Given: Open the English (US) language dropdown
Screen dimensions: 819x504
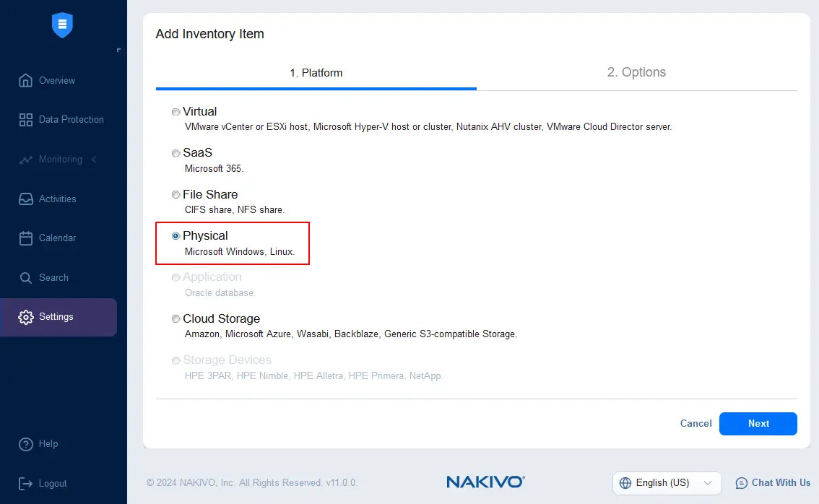Looking at the screenshot, I should coord(667,483).
